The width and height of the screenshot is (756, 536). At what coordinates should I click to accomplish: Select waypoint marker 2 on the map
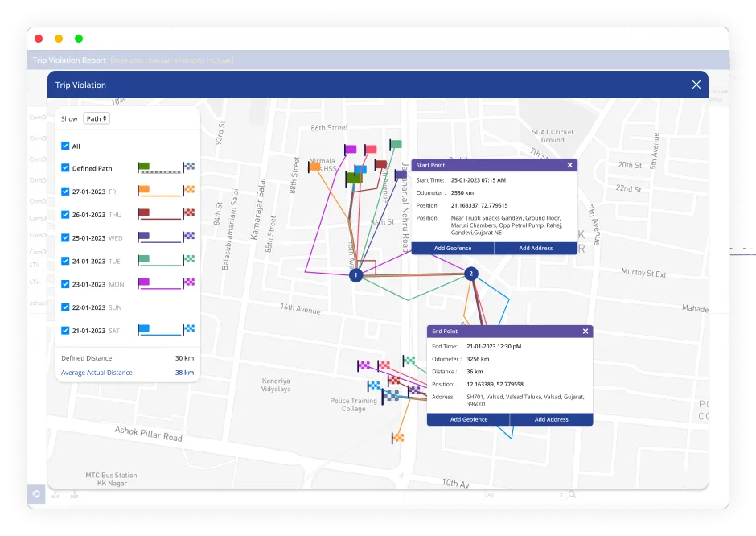coord(471,274)
